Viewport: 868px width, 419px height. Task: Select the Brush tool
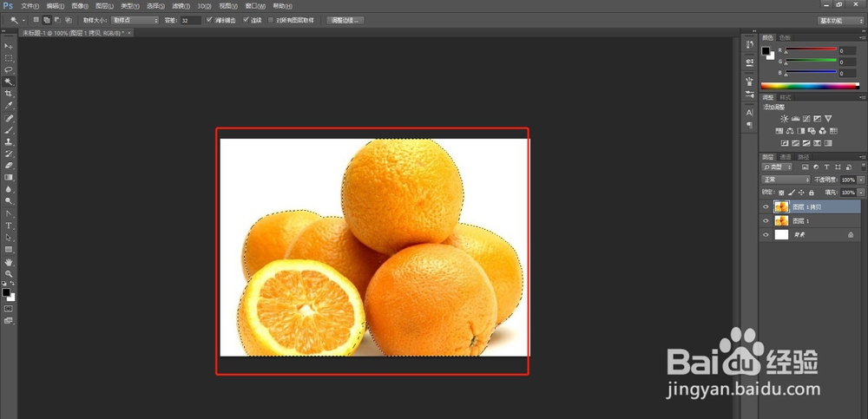pyautogui.click(x=9, y=131)
